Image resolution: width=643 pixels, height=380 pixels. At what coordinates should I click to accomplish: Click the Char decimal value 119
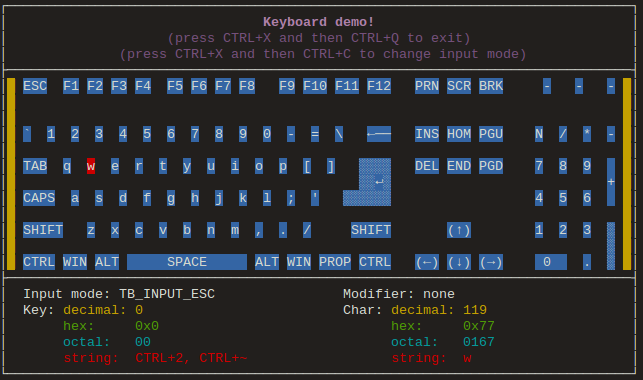pos(475,310)
